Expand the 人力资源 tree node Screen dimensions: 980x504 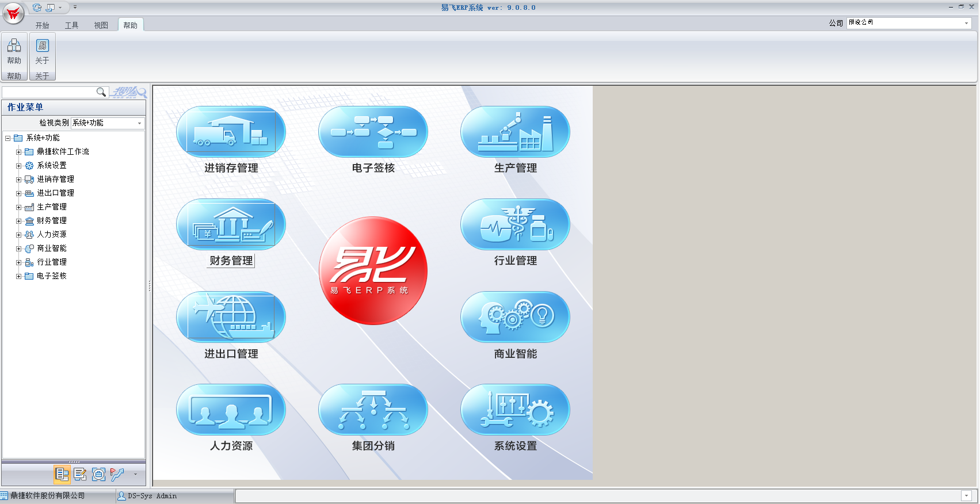click(x=19, y=235)
